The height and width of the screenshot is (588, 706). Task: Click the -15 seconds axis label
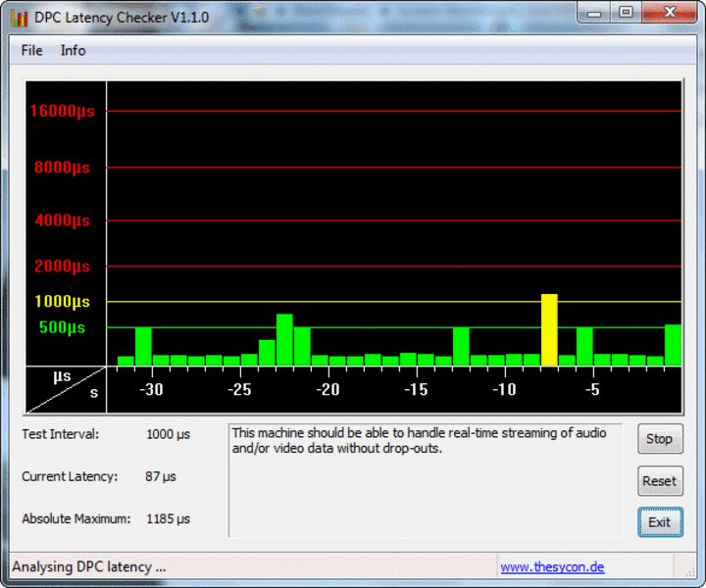tap(416, 390)
